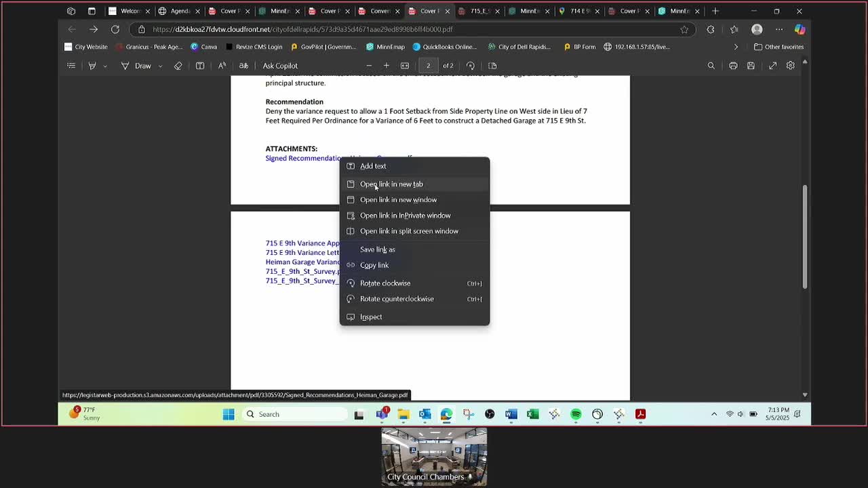
Task: Open the Windows Start menu
Action: point(229,414)
